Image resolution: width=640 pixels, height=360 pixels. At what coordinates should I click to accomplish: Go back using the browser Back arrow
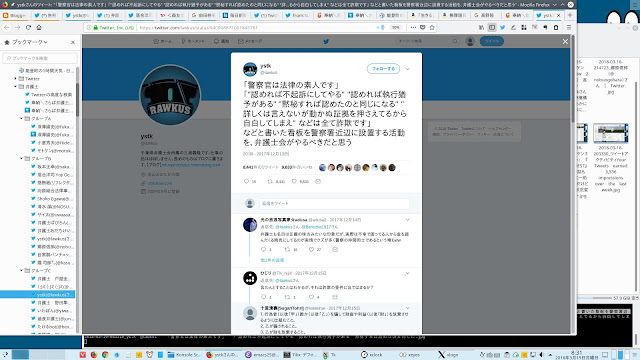point(7,27)
